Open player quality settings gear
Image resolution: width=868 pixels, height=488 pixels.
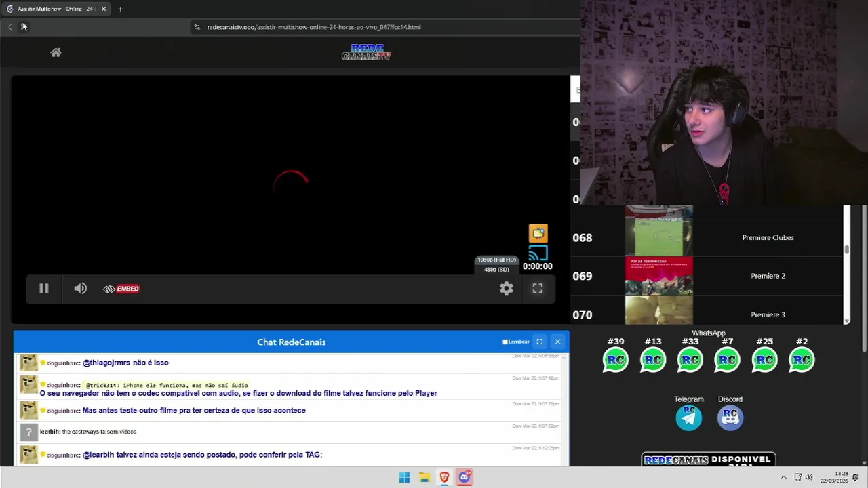(x=507, y=288)
